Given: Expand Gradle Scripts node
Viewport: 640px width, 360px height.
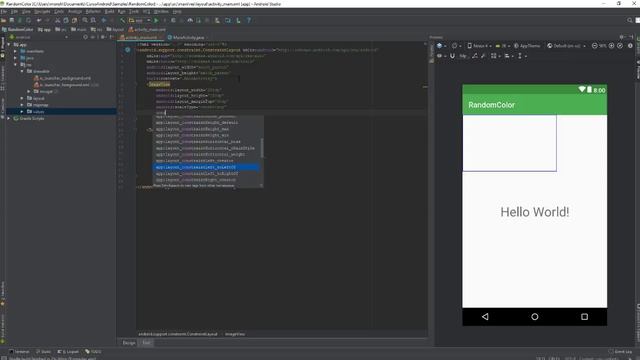Looking at the screenshot, I should (9, 118).
